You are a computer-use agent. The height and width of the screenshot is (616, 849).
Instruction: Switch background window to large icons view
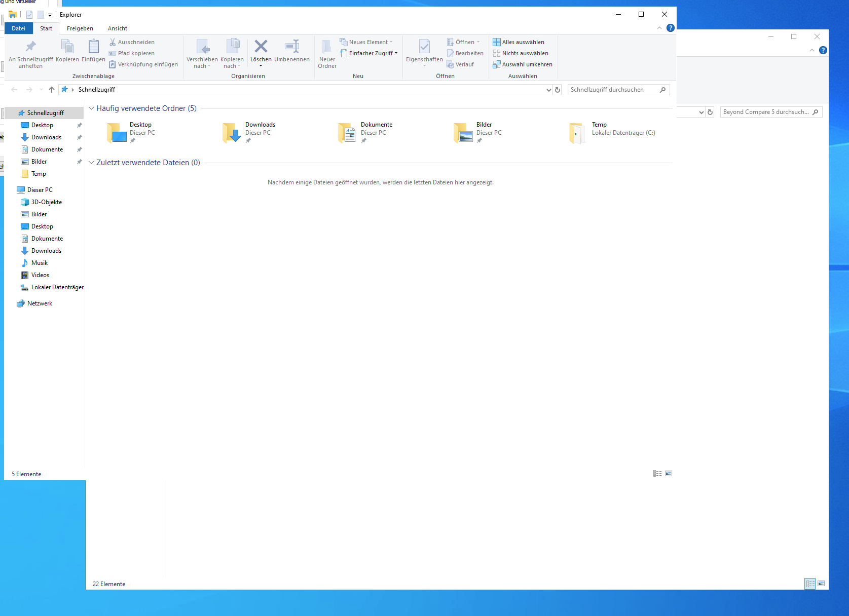tap(821, 584)
